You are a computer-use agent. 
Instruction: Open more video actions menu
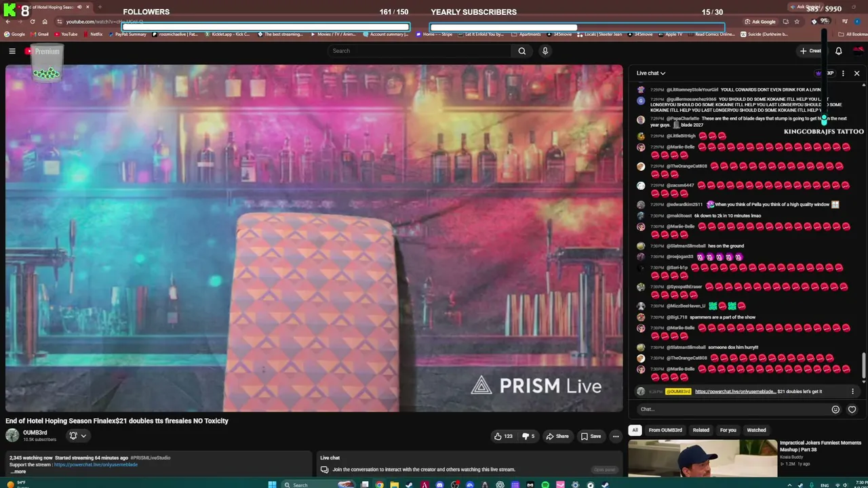tap(616, 436)
